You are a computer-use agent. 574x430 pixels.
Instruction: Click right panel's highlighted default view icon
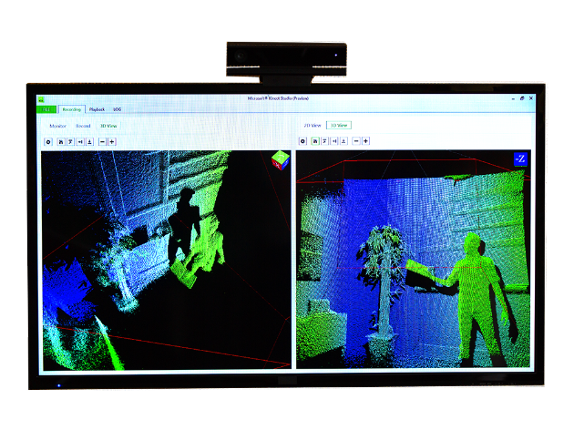point(315,141)
